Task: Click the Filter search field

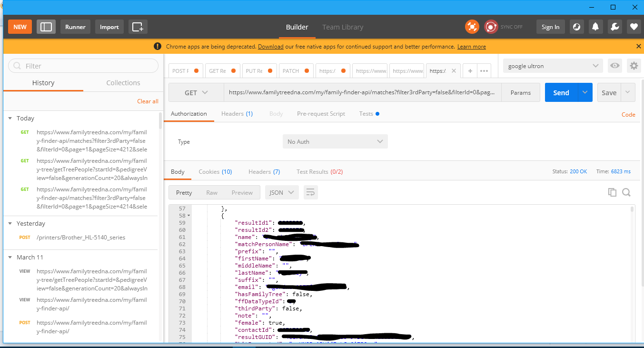Action: (83, 66)
